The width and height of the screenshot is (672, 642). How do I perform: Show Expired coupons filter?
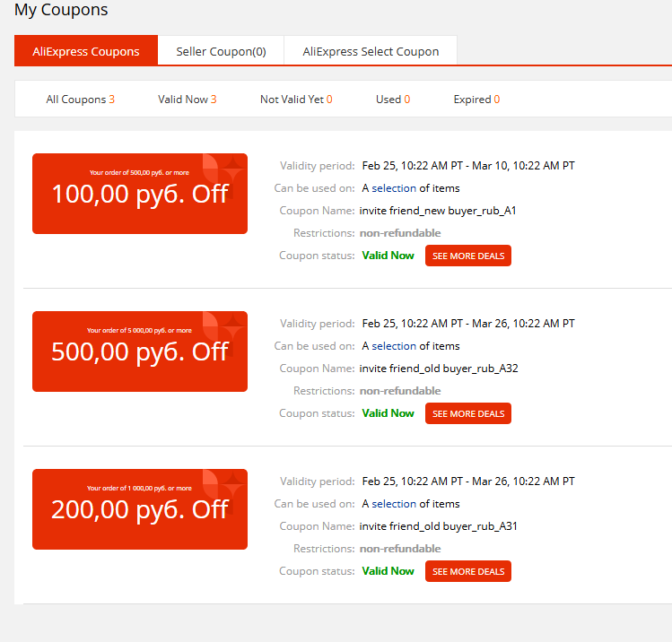[476, 100]
